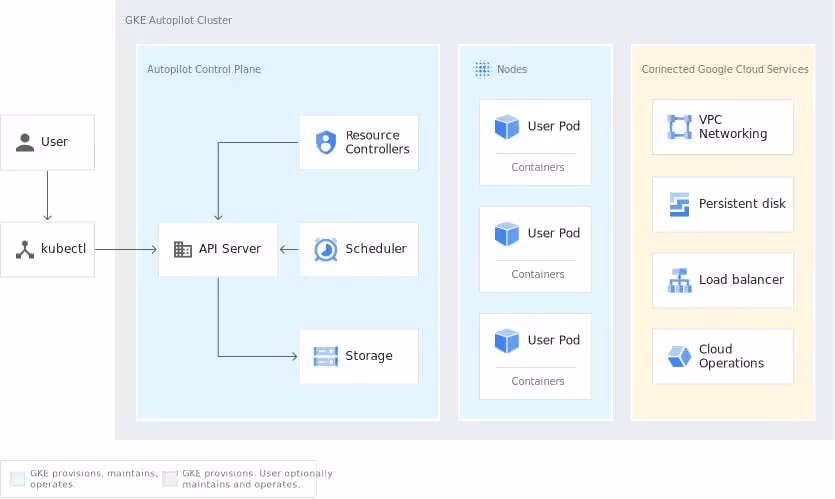
Task: Click the Load balancer icon
Action: pyautogui.click(x=680, y=280)
